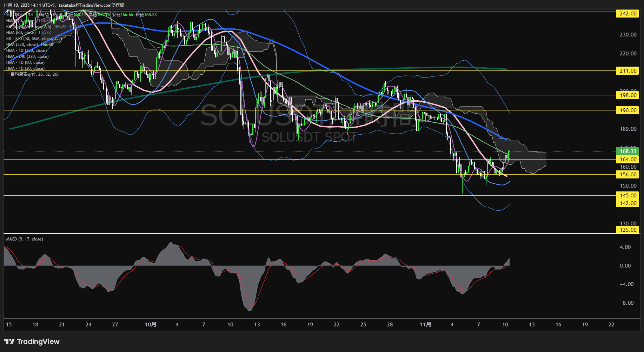Image resolution: width=644 pixels, height=352 pixels.
Task: Click the yellow 198.00 price level tag
Action: pos(628,95)
